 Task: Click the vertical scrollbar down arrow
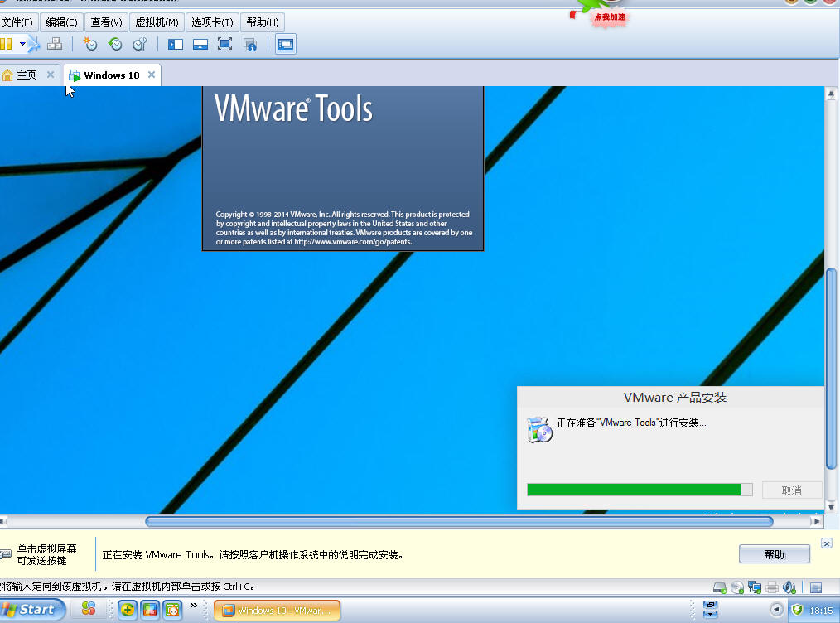831,507
